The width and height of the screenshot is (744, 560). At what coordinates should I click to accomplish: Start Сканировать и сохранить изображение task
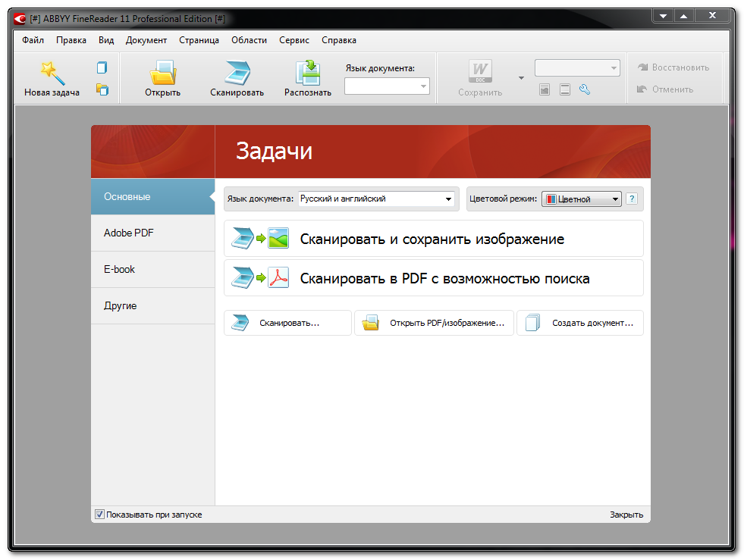pyautogui.click(x=434, y=239)
